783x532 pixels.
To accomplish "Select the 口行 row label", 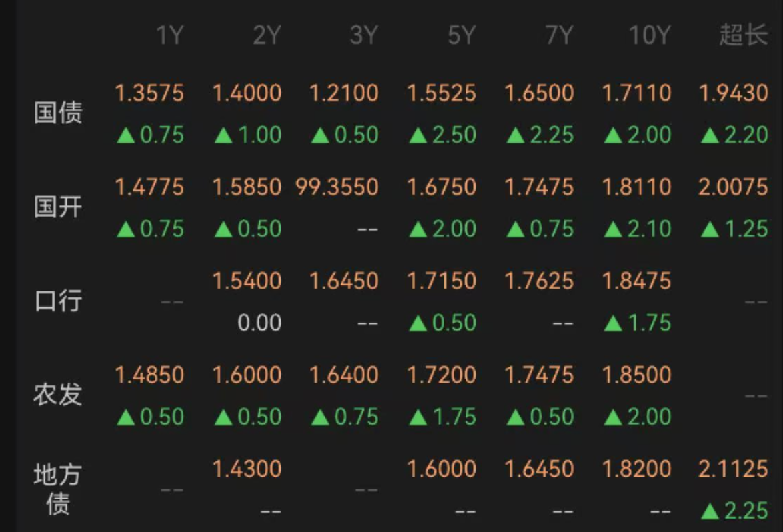I will [x=58, y=301].
